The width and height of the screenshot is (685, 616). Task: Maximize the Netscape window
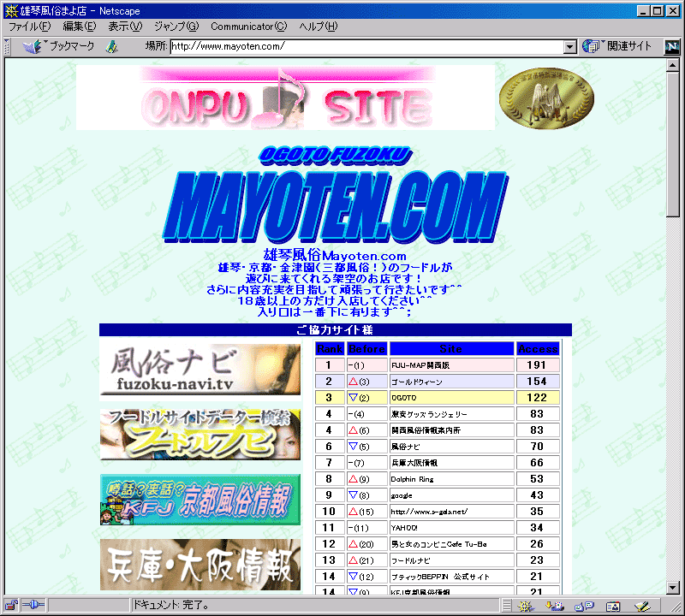657,11
